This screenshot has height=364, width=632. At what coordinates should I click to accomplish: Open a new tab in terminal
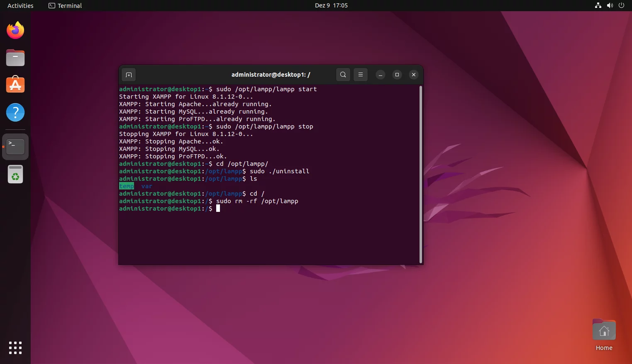point(129,75)
